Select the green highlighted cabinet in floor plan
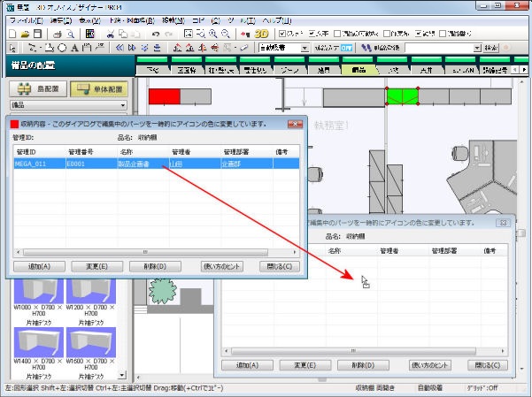This screenshot has width=532, height=397. coord(401,95)
